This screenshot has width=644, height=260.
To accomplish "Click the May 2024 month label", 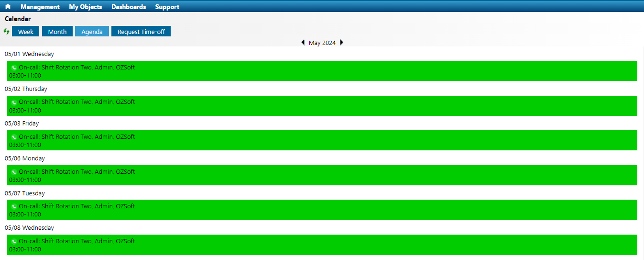I will 322,43.
